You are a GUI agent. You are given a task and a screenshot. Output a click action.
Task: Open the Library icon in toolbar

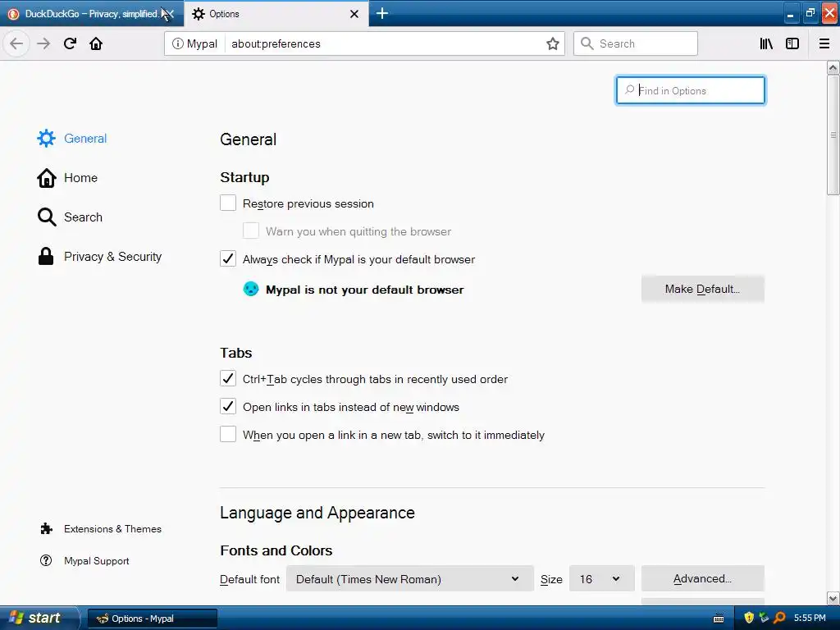[766, 43]
